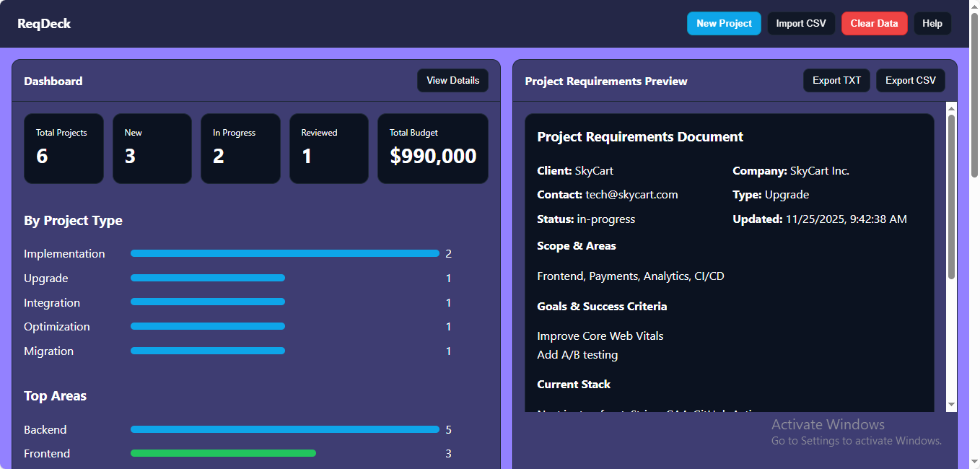Viewport: 980px width, 469px height.
Task: Click View Details on the Dashboard
Action: [x=452, y=80]
